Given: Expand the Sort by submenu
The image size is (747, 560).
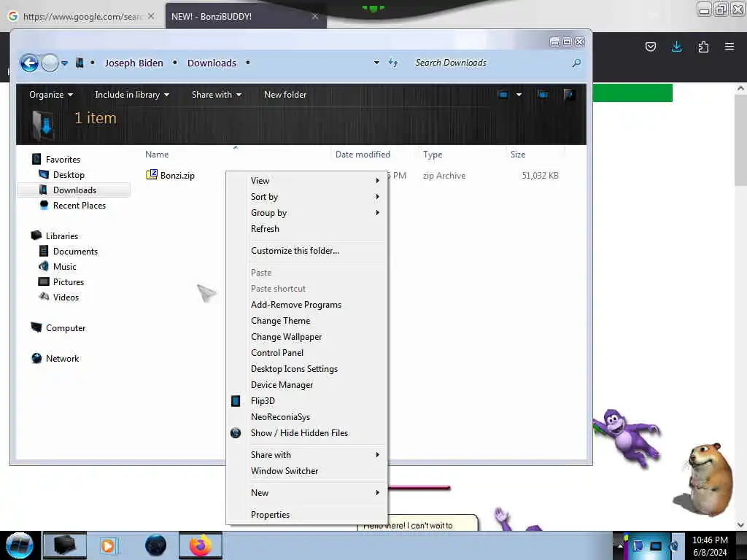Looking at the screenshot, I should tap(307, 197).
